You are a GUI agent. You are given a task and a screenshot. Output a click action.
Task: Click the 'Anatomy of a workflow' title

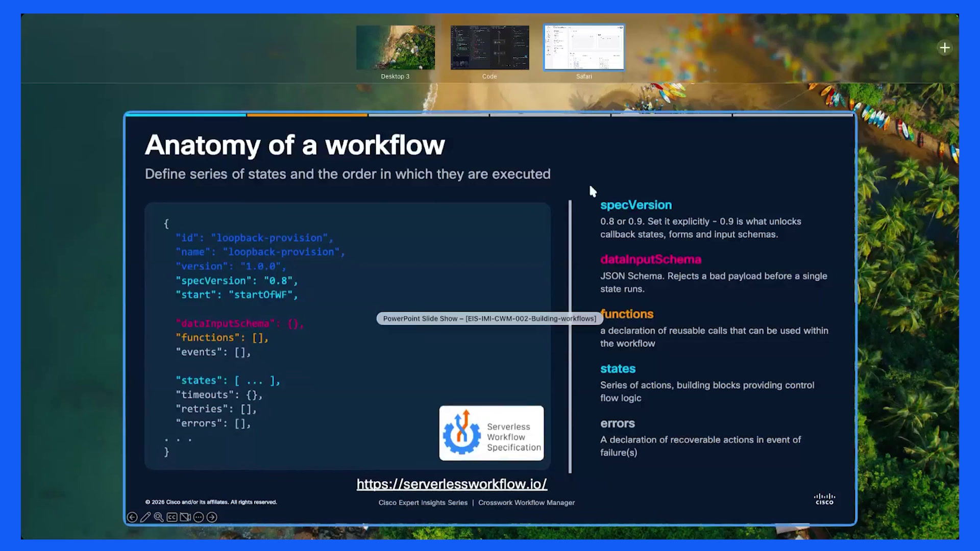click(295, 145)
